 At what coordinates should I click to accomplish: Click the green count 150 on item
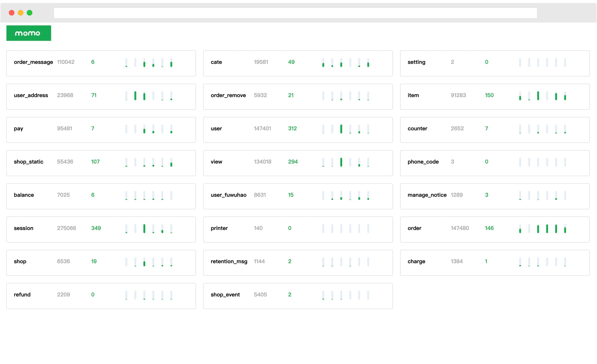[x=489, y=95]
